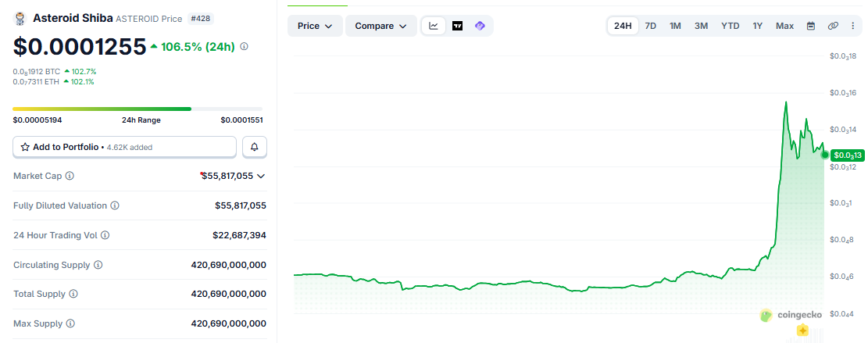This screenshot has height=343, width=868.
Task: Select the 7D time range
Action: [x=651, y=26]
